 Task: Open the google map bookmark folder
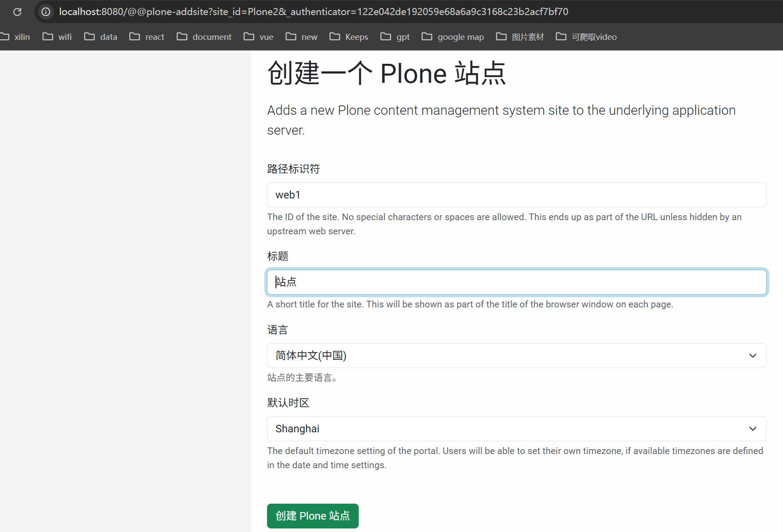click(x=453, y=37)
